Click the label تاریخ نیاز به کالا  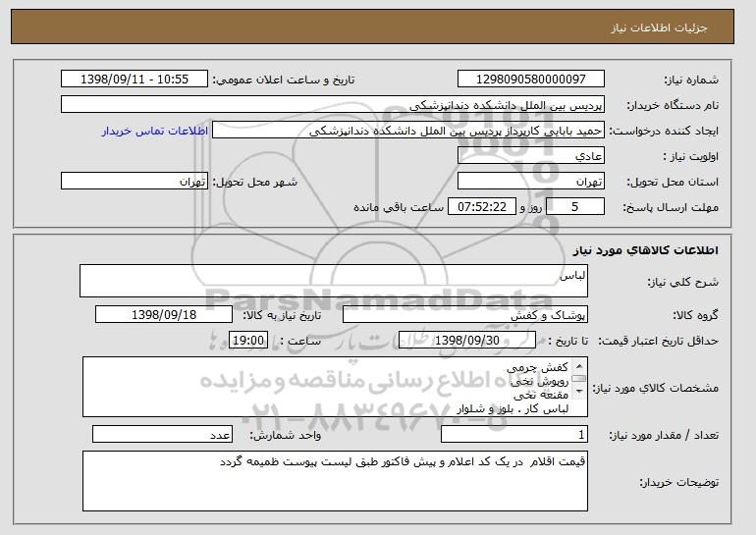pos(282,315)
